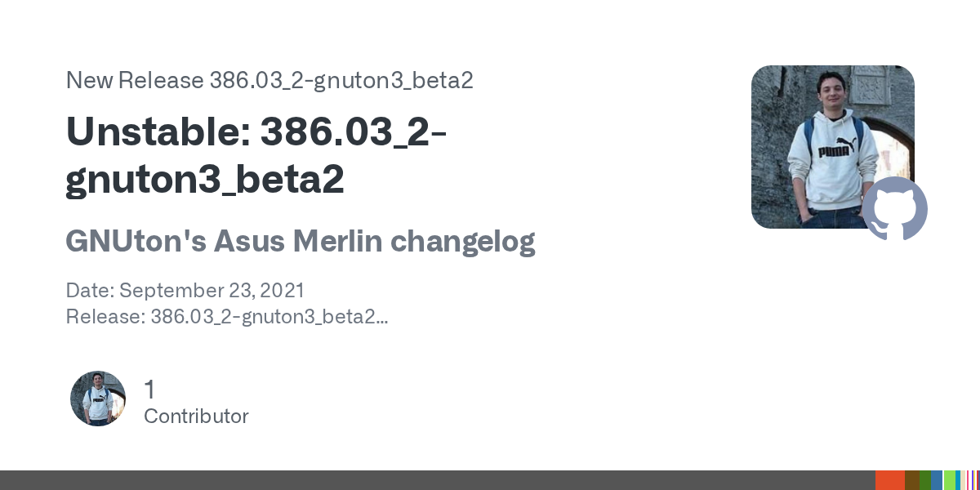Click the "New Release 386.03_2-gnuton3_beta2" header text

tap(269, 81)
